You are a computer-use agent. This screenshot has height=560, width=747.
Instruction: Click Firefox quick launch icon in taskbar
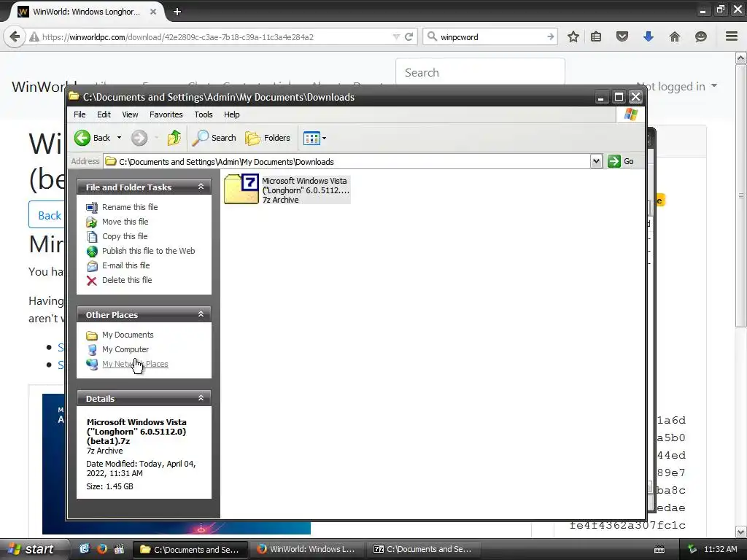[102, 549]
